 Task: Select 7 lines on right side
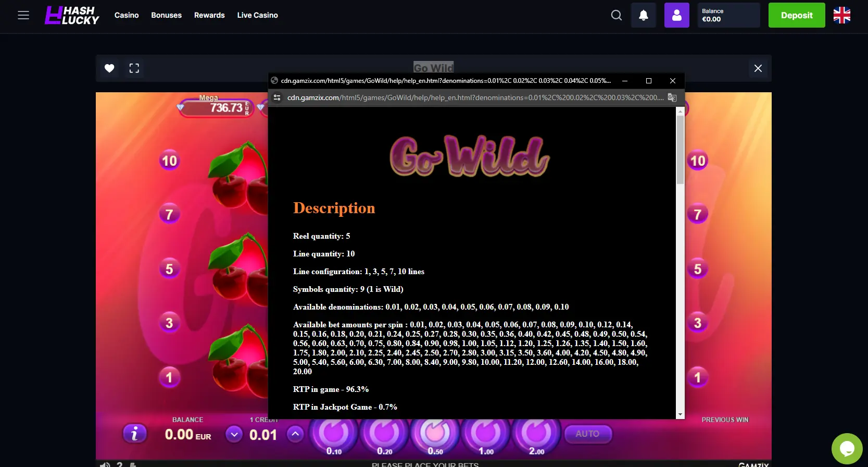pos(698,214)
